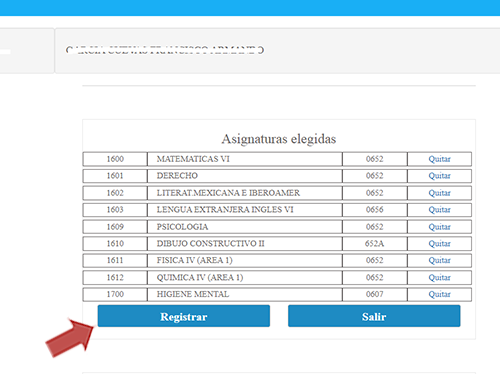Click the Asignaturas elegidas heading
Screen dimensions: 500x374
(x=279, y=139)
